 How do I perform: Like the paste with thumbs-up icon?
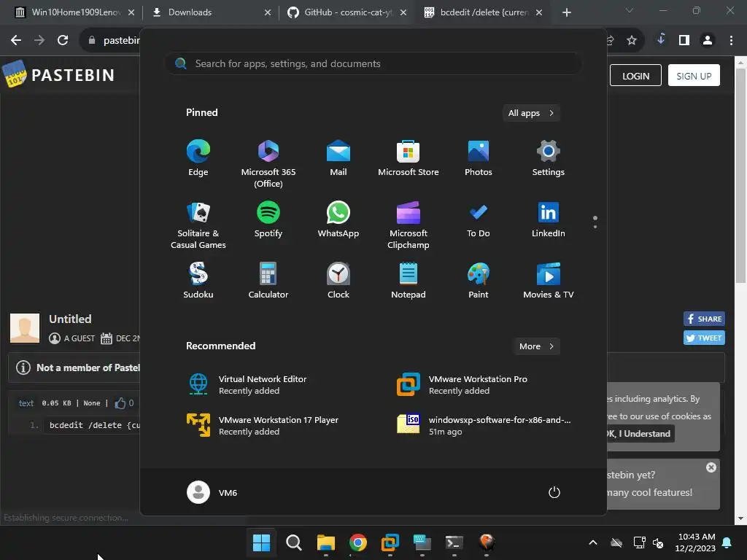click(x=120, y=402)
